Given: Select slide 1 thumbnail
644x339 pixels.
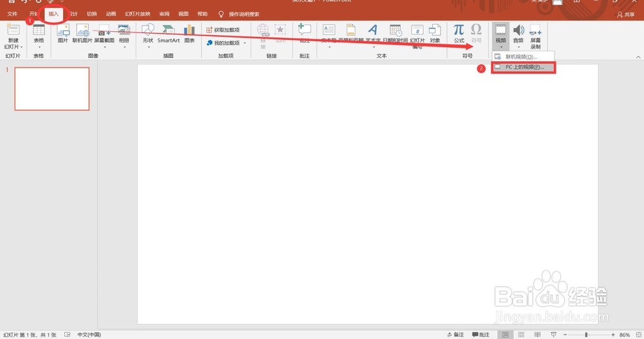Looking at the screenshot, I should coord(52,89).
